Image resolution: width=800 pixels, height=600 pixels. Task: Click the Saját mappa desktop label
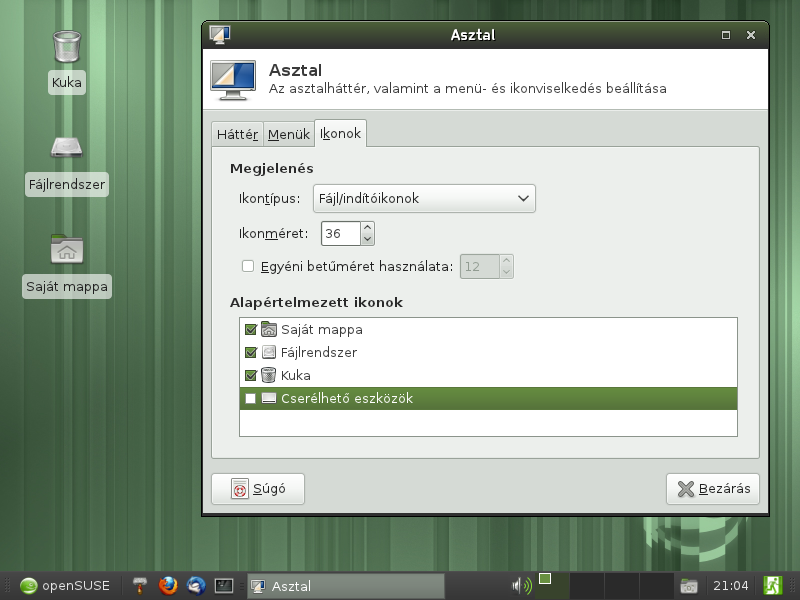pos(67,286)
